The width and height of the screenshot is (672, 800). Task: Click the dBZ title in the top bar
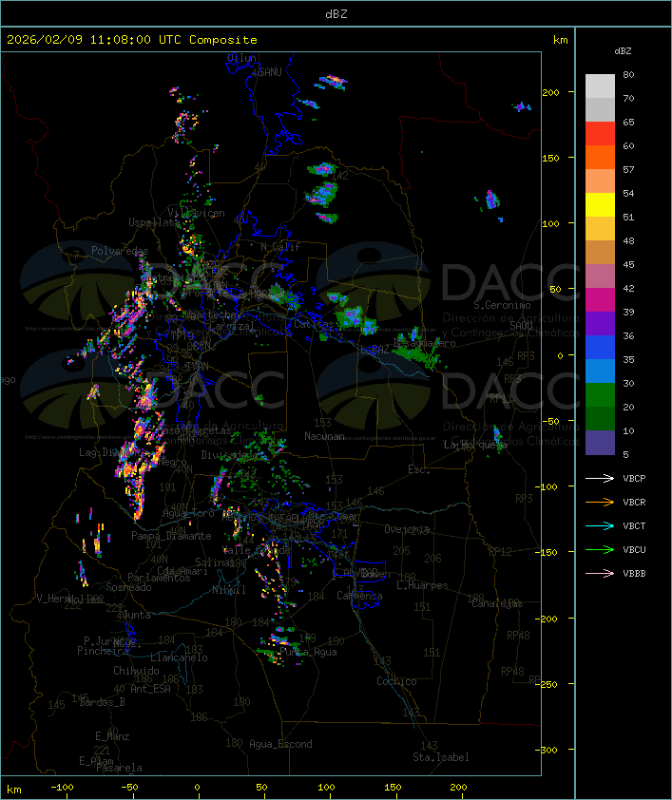click(336, 14)
